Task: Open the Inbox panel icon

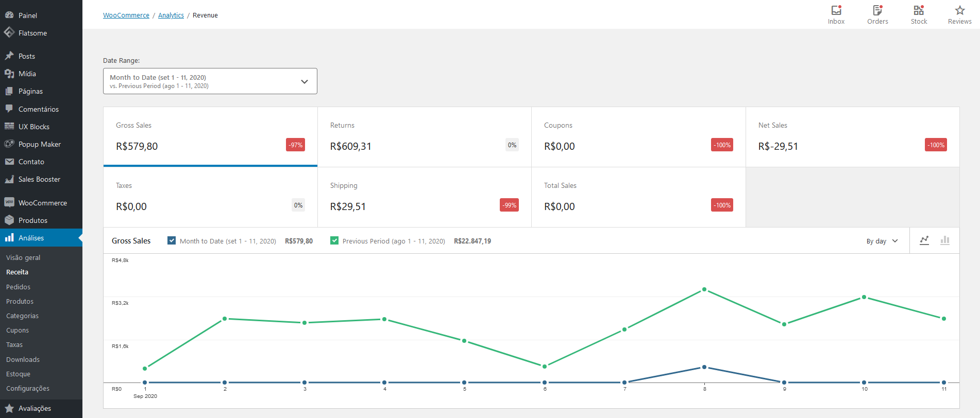Action: (x=836, y=10)
